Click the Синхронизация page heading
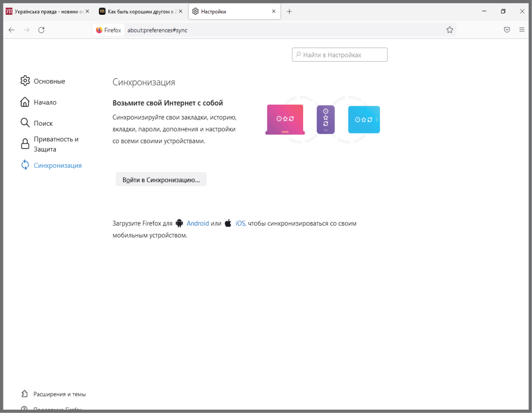The width and height of the screenshot is (532, 413). (144, 82)
